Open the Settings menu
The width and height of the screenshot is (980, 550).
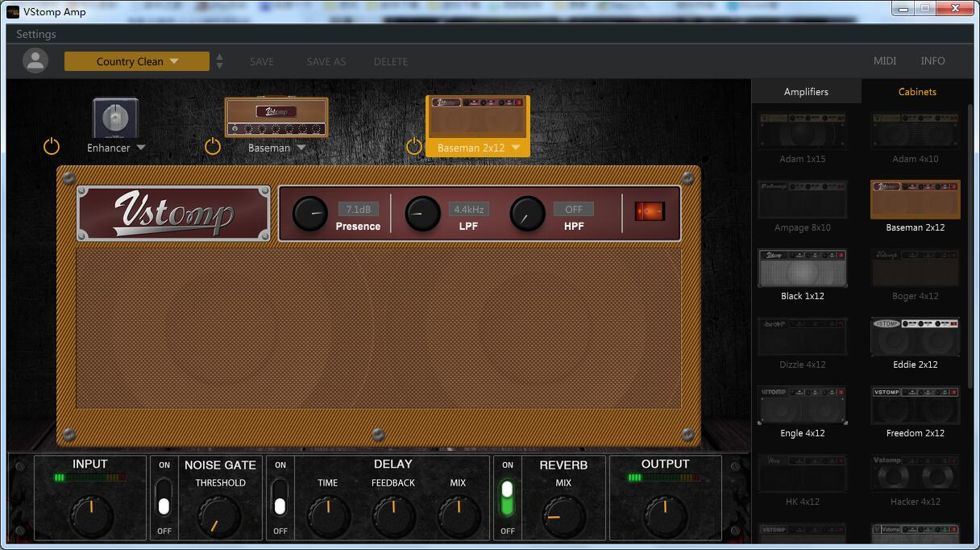point(36,34)
